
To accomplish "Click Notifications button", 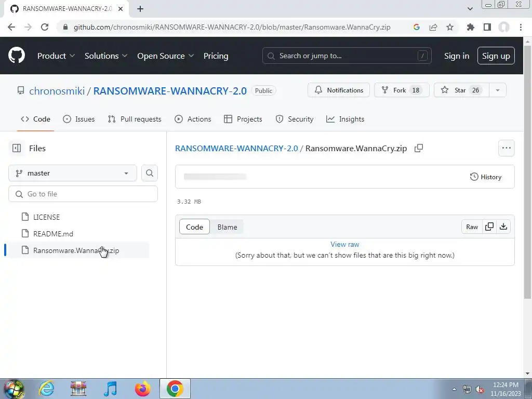I will (x=339, y=90).
